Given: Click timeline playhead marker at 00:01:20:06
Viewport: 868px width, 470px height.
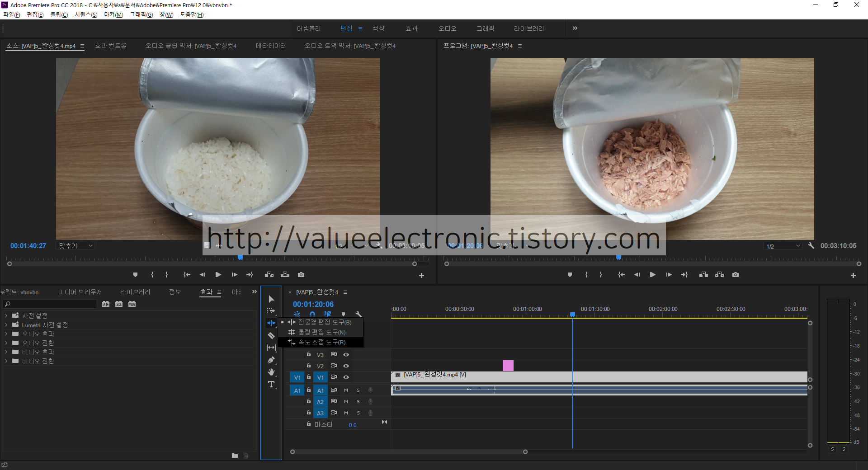Looking at the screenshot, I should [x=572, y=314].
